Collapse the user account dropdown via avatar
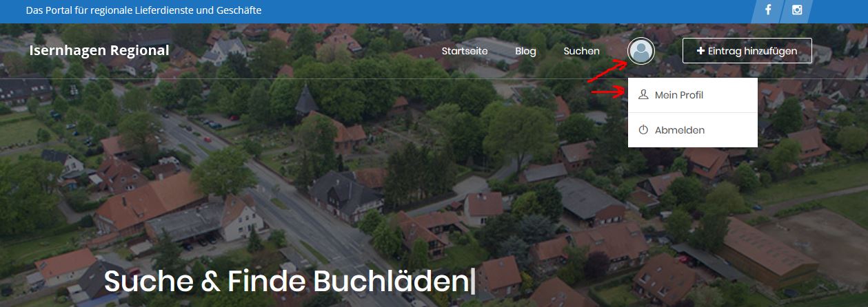This screenshot has height=307, width=868. point(641,51)
